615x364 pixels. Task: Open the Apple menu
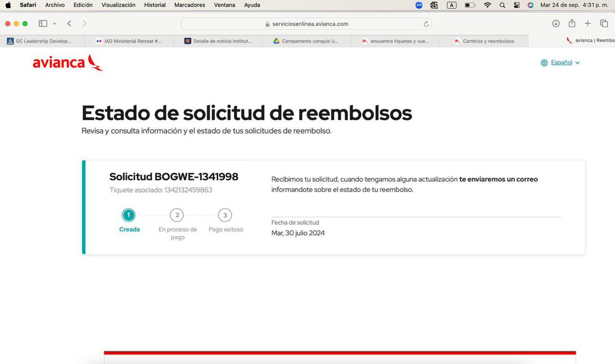click(x=8, y=5)
